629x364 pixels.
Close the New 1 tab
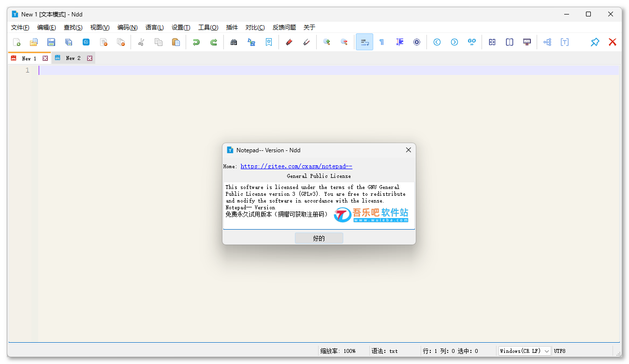pyautogui.click(x=45, y=58)
